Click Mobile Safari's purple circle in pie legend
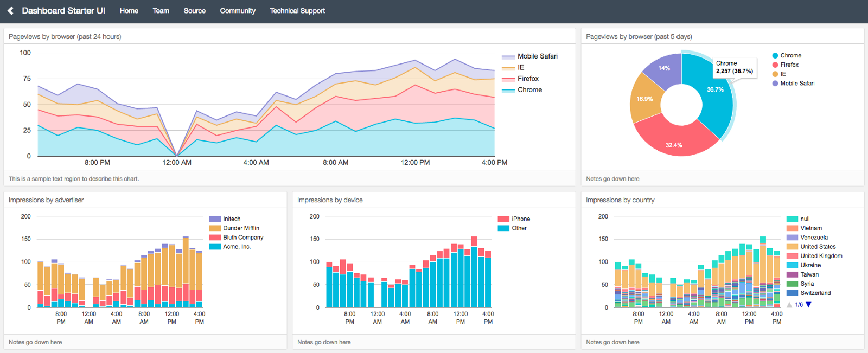 pos(775,84)
